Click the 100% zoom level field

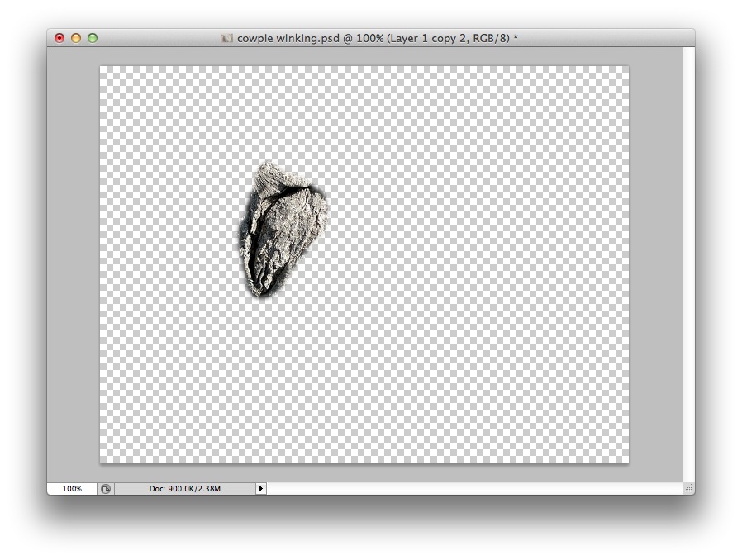click(72, 489)
